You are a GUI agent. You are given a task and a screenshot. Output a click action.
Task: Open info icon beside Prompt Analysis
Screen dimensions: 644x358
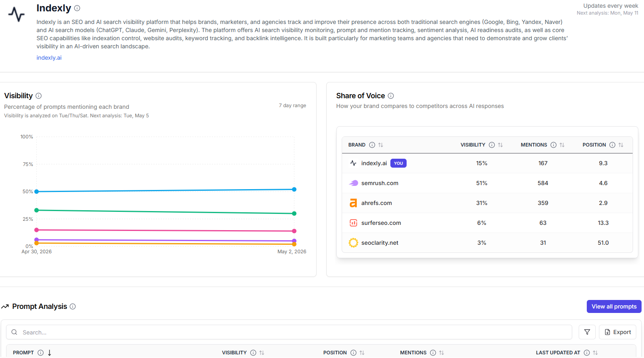[x=73, y=306]
